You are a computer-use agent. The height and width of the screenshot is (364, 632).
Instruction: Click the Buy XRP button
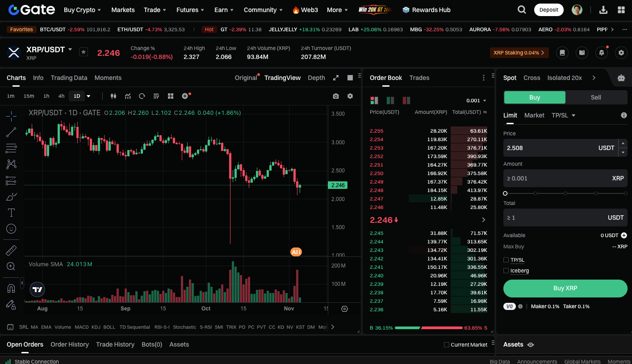[565, 289]
